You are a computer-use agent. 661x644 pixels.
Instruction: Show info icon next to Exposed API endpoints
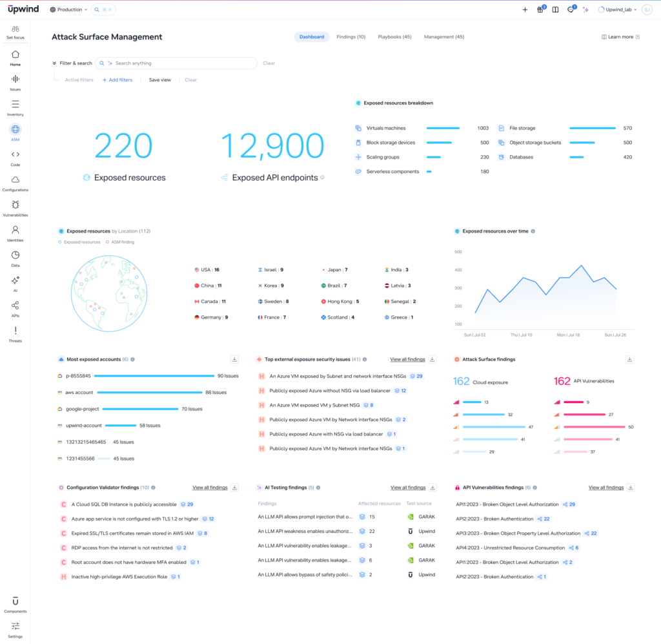click(323, 178)
